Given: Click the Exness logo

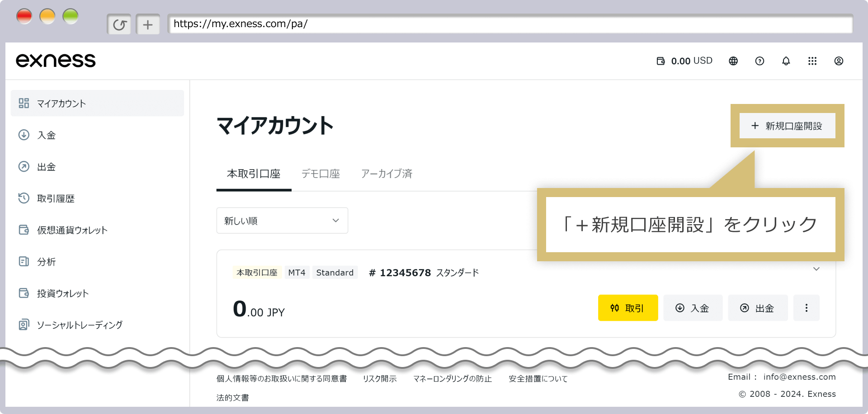Looking at the screenshot, I should pyautogui.click(x=56, y=61).
